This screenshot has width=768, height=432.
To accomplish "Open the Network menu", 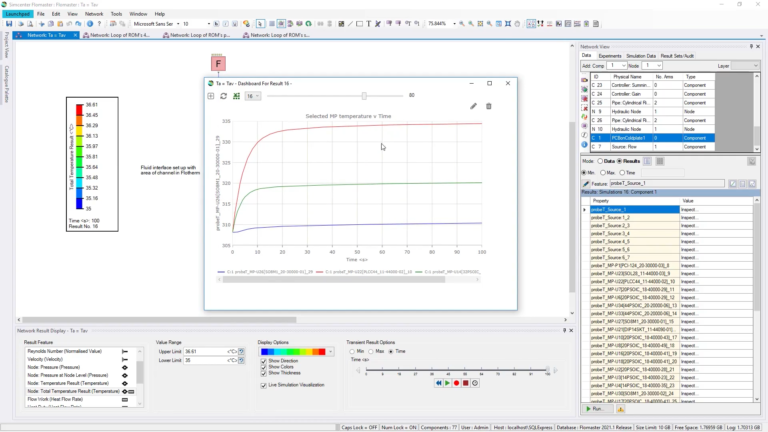I will tap(94, 14).
